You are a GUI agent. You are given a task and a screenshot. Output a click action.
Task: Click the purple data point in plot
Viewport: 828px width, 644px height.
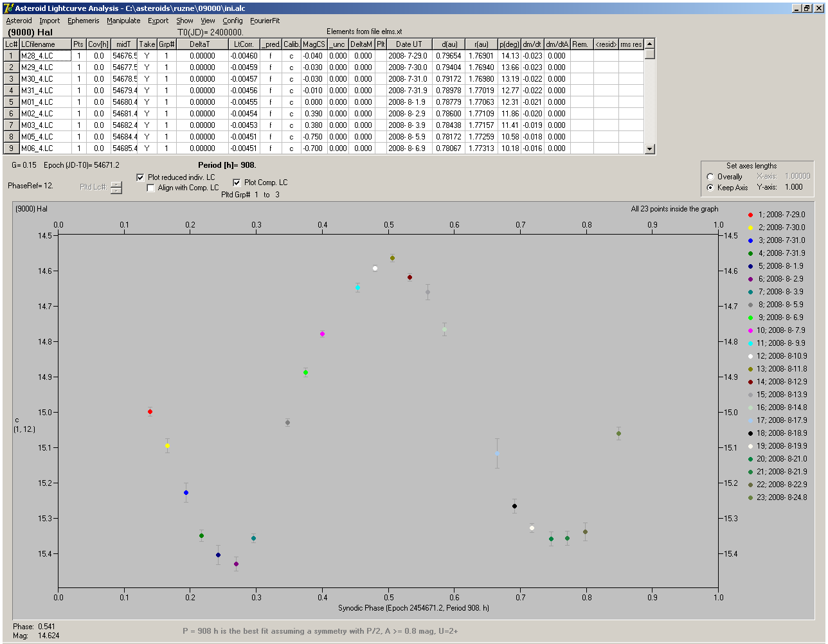[x=236, y=564]
